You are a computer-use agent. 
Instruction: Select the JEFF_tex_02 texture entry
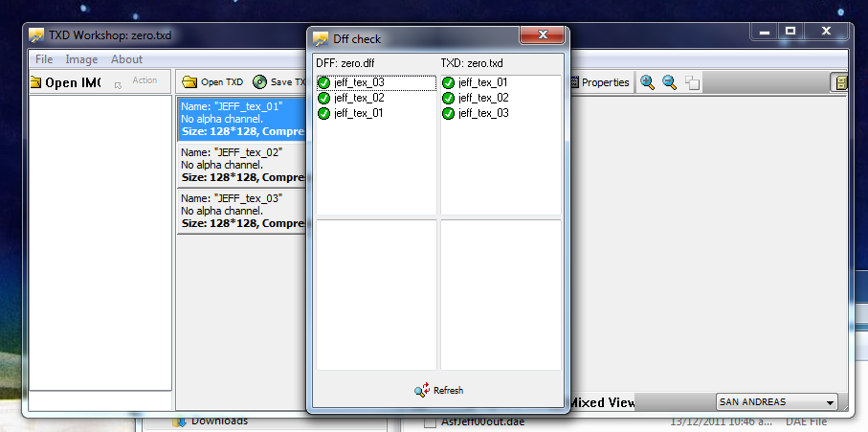[x=242, y=165]
